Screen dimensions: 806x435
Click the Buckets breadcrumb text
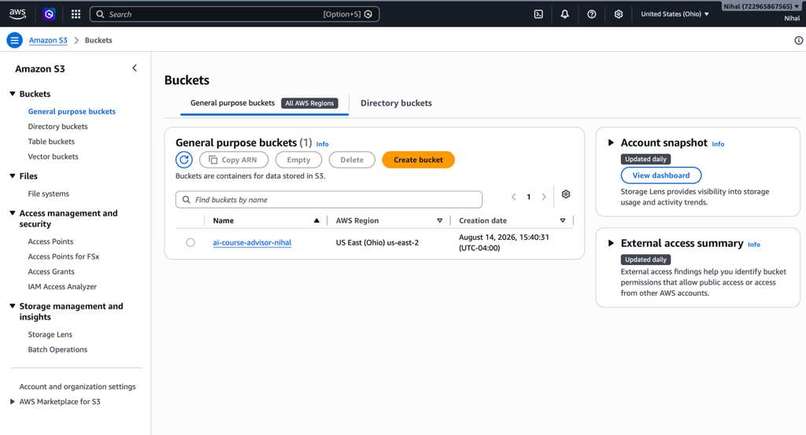[x=98, y=40]
